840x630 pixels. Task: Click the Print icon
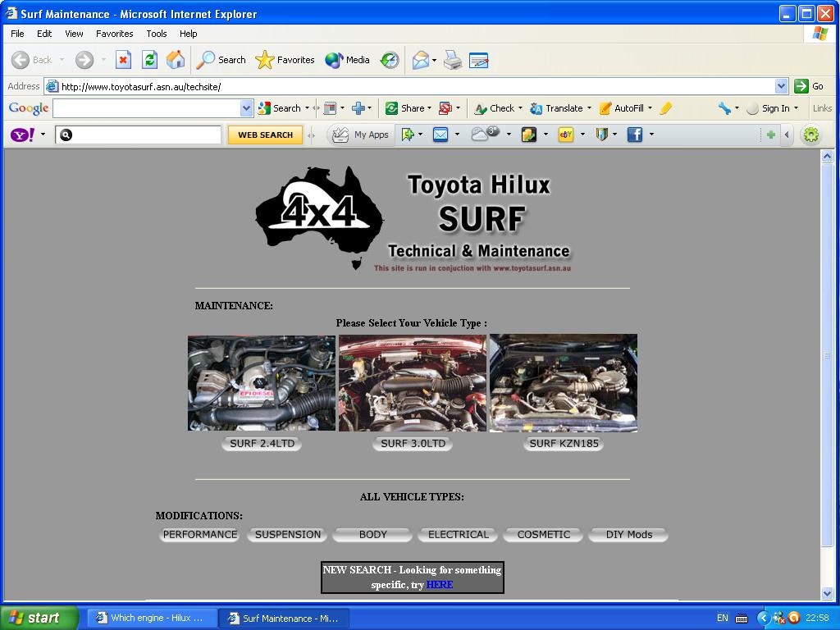click(x=452, y=60)
